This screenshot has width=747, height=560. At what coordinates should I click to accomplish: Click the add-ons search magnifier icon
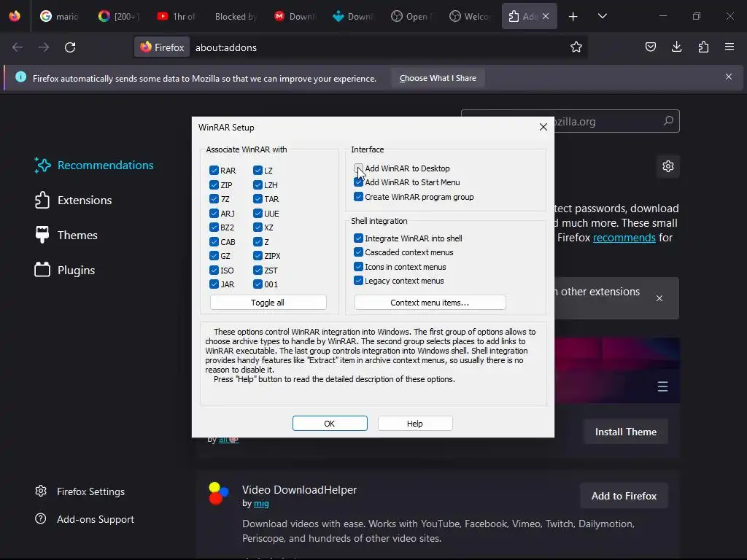pos(668,121)
